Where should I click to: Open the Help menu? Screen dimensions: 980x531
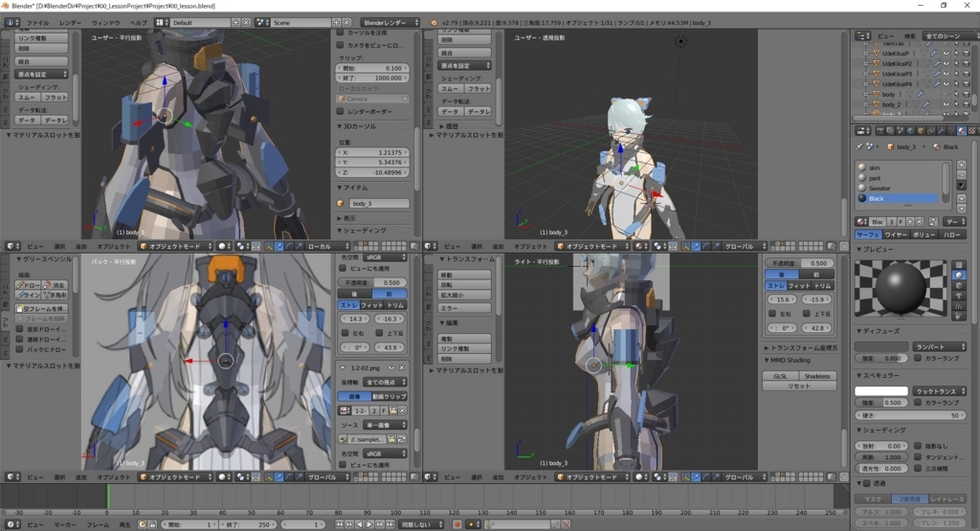point(139,23)
